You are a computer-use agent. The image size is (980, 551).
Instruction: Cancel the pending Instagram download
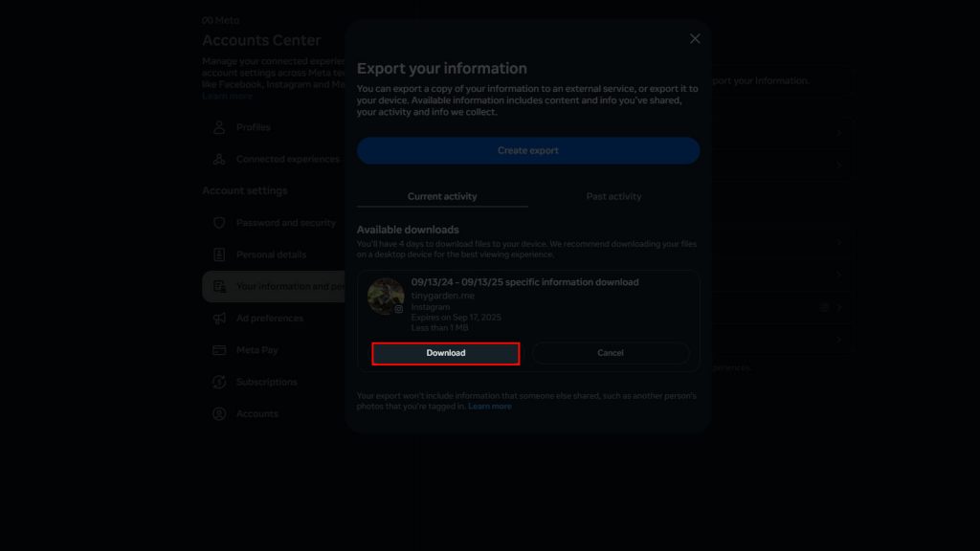coord(610,352)
